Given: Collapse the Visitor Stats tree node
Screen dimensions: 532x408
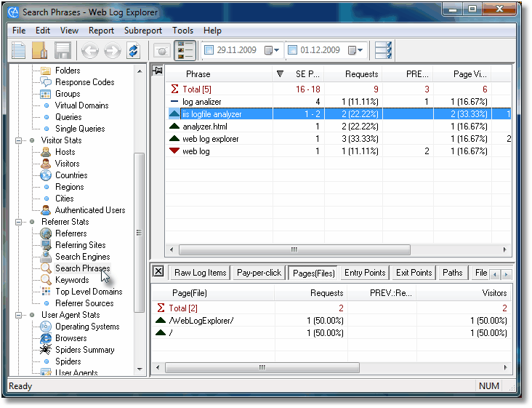Looking at the screenshot, I should 19,140.
